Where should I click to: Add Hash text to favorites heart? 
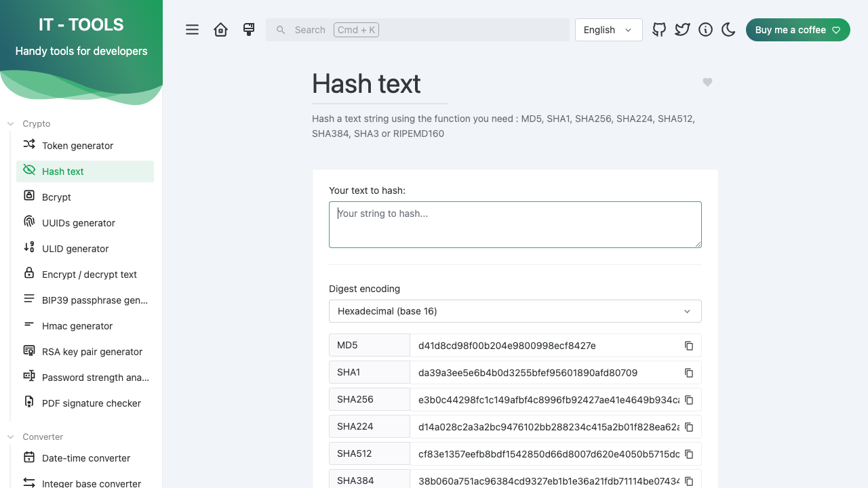coord(707,82)
